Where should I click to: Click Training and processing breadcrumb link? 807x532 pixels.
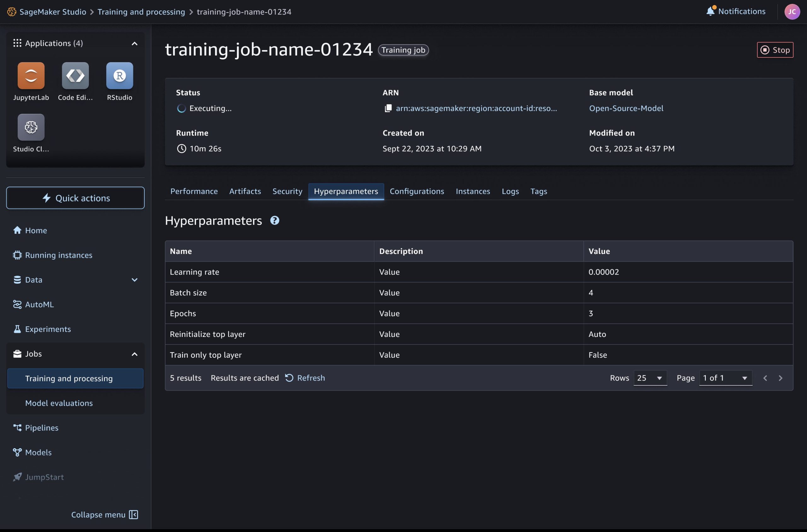(x=141, y=12)
